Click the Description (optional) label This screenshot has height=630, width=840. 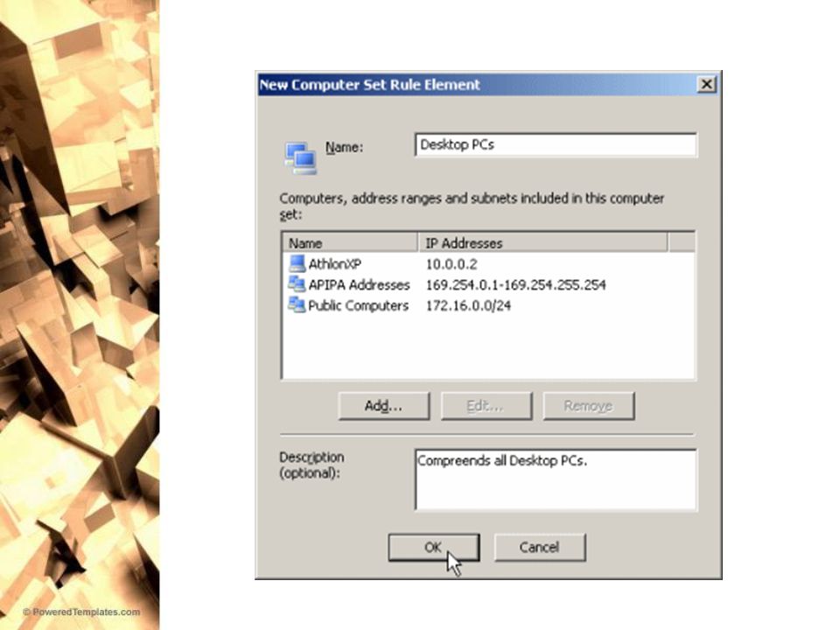[x=311, y=465]
